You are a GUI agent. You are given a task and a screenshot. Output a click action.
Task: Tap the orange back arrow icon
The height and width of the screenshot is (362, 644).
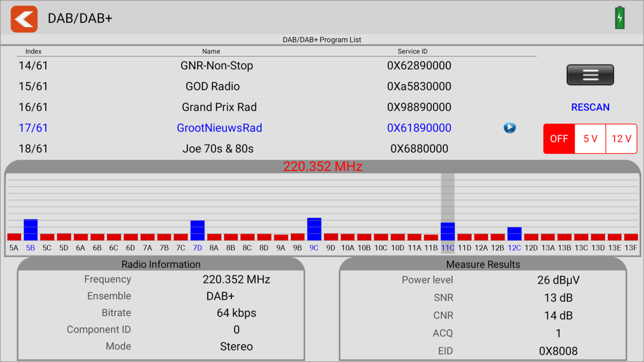(x=24, y=19)
